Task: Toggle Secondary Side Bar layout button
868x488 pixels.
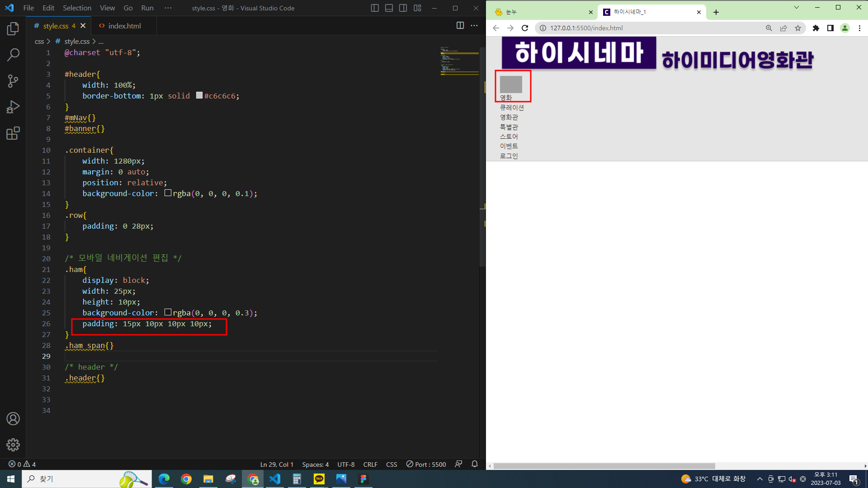Action: (403, 8)
